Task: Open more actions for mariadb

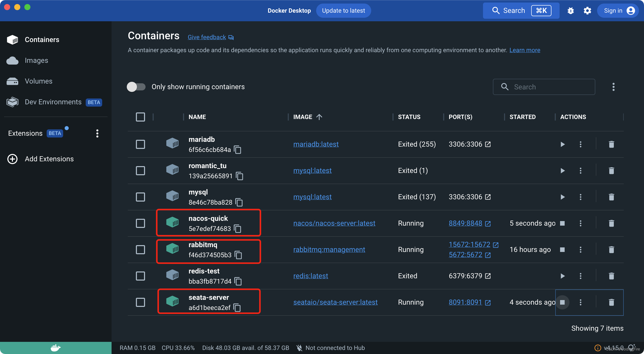Action: [581, 144]
